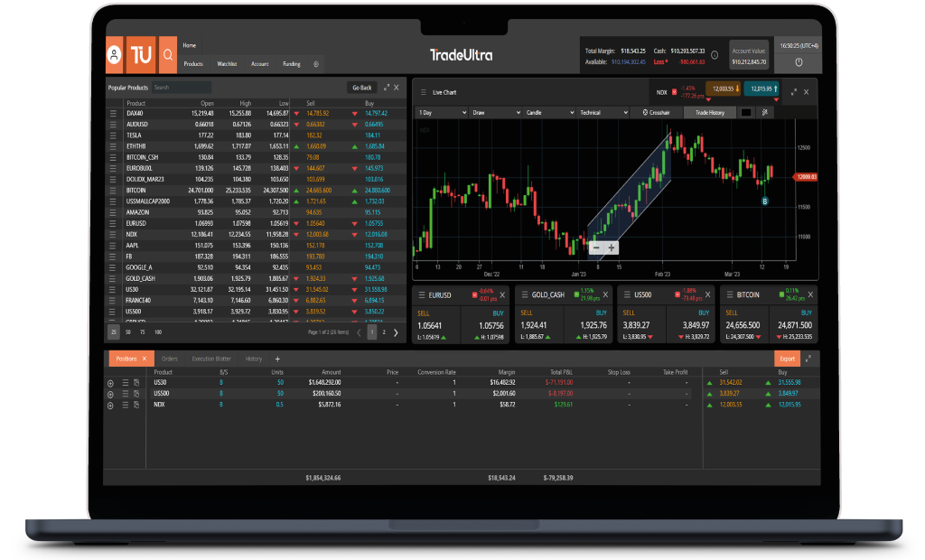The image size is (925, 560).
Task: Open Live Chart hamburger menu
Action: point(423,93)
